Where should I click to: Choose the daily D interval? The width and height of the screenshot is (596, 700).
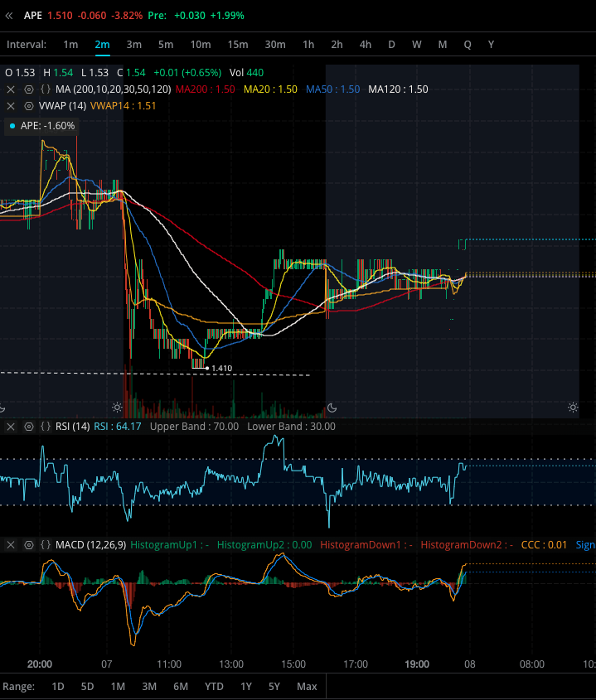click(x=391, y=45)
